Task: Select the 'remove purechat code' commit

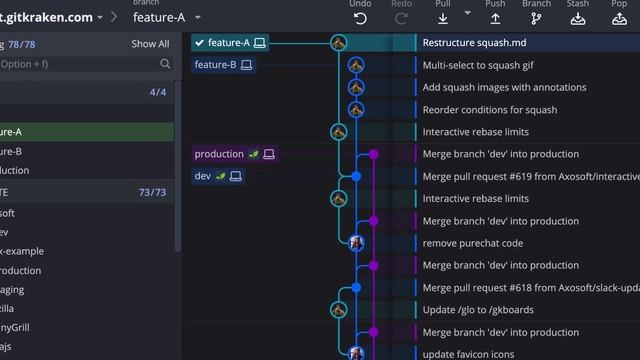Action: point(473,243)
